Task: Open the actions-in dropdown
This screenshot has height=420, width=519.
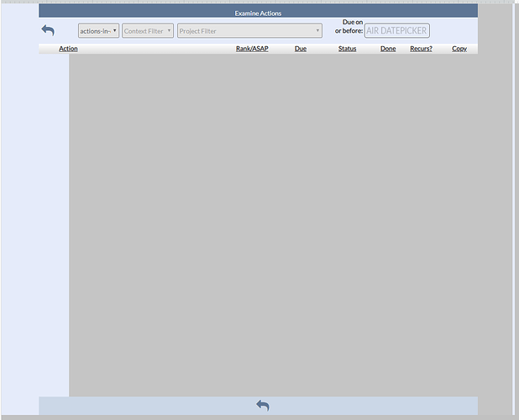Action: (98, 31)
